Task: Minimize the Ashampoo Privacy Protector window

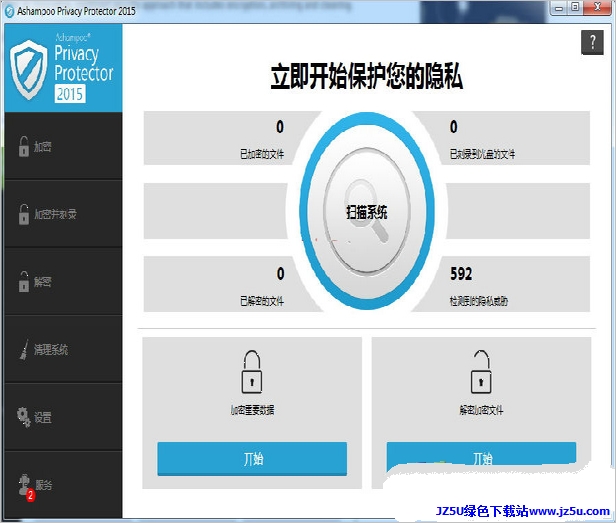Action: (559, 7)
